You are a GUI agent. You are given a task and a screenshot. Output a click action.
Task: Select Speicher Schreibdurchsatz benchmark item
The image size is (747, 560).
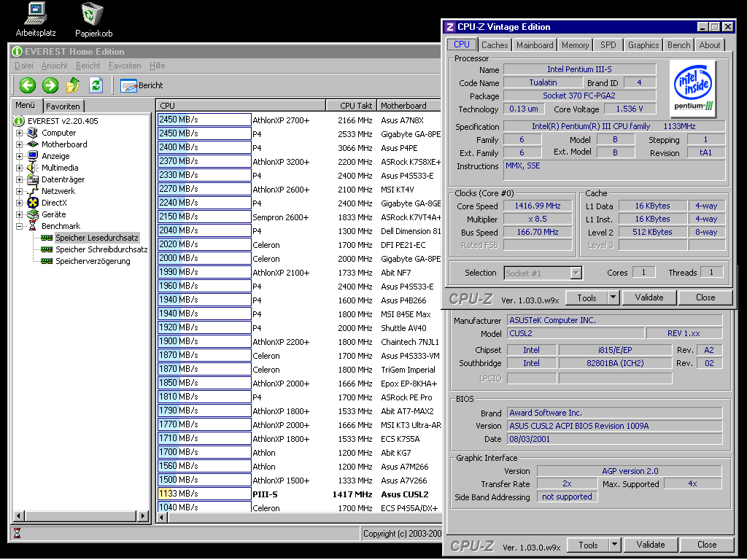coord(101,249)
